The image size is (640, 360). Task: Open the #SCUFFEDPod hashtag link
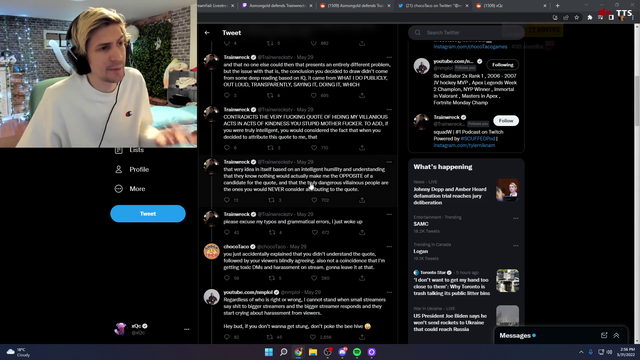pyautogui.click(x=478, y=138)
